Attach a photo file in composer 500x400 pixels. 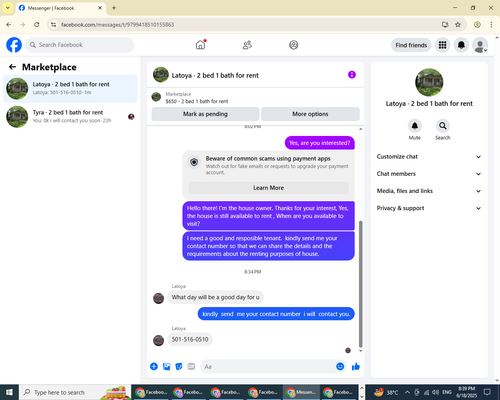coord(166,367)
